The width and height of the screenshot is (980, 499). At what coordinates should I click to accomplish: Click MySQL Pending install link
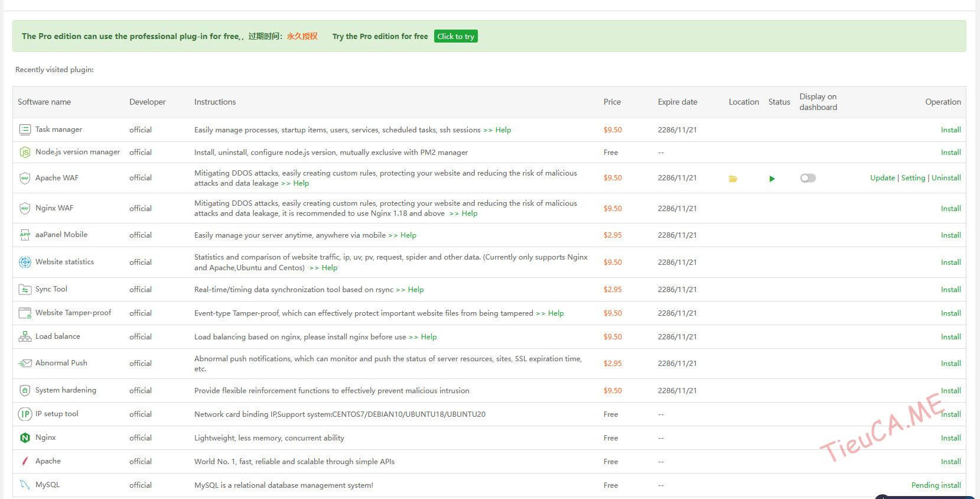[936, 485]
